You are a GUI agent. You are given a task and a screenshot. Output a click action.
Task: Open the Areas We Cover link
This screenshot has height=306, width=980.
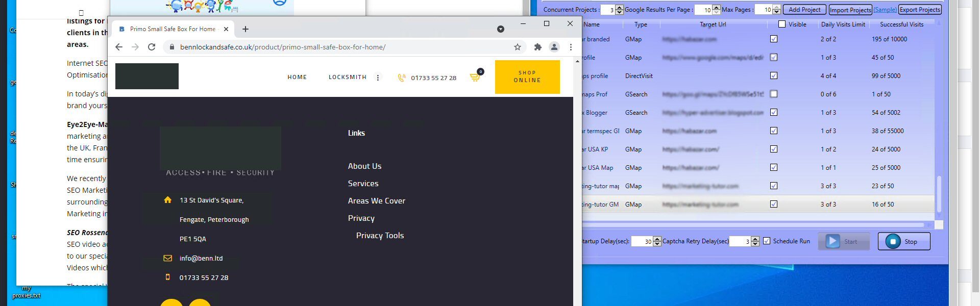click(x=376, y=201)
